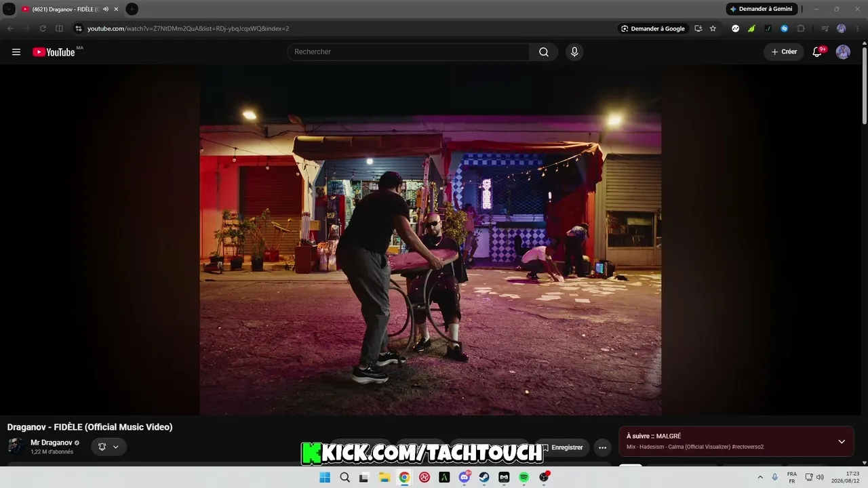Open the tab search dropdown arrow
Image resolution: width=868 pixels, height=488 pixels.
pyautogui.click(x=9, y=9)
